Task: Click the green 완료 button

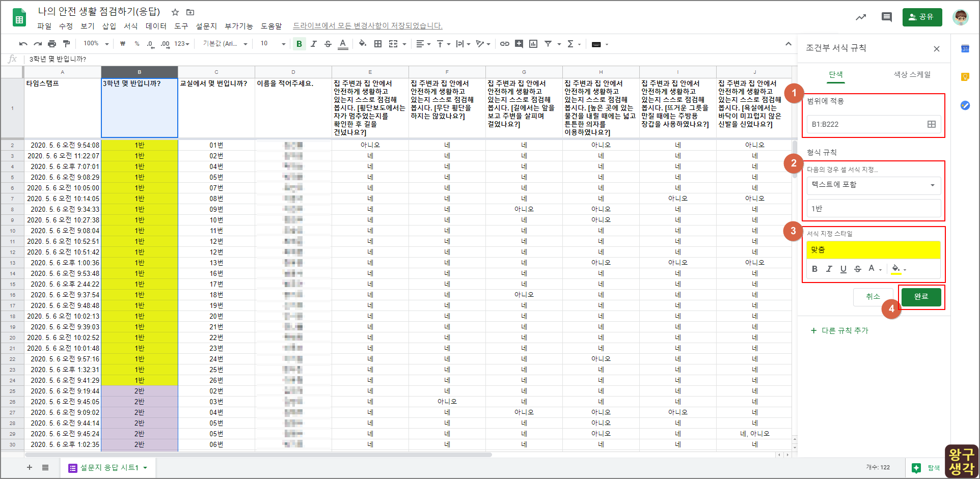Action: point(921,296)
